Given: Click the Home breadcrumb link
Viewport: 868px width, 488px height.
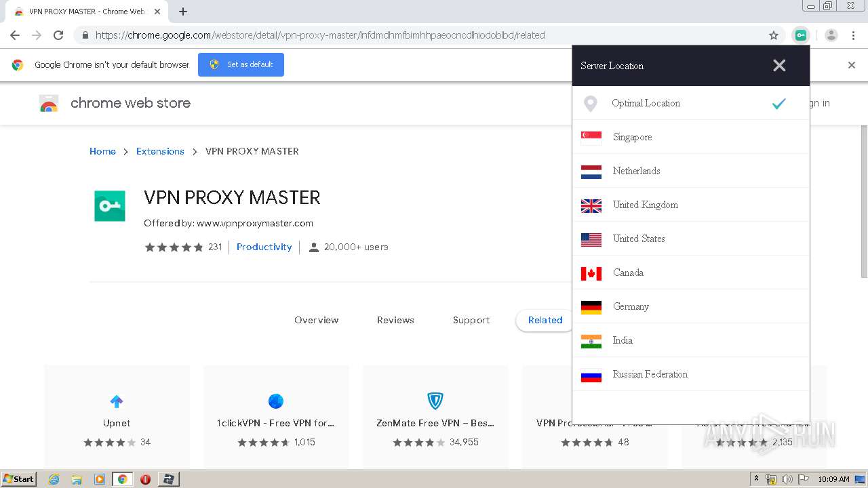Looking at the screenshot, I should tap(102, 151).
